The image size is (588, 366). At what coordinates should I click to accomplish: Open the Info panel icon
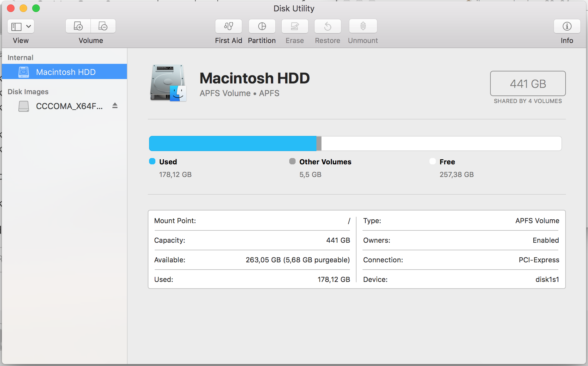[x=567, y=26]
